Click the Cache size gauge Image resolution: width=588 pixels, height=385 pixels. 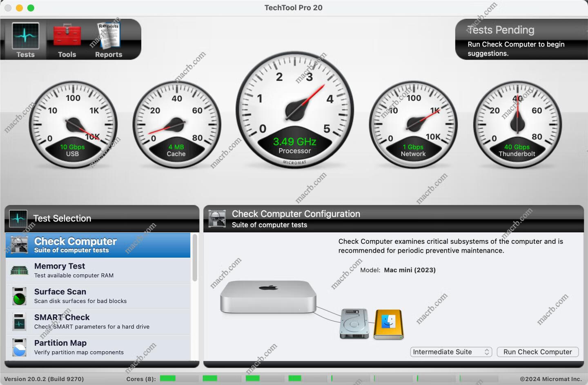[177, 125]
